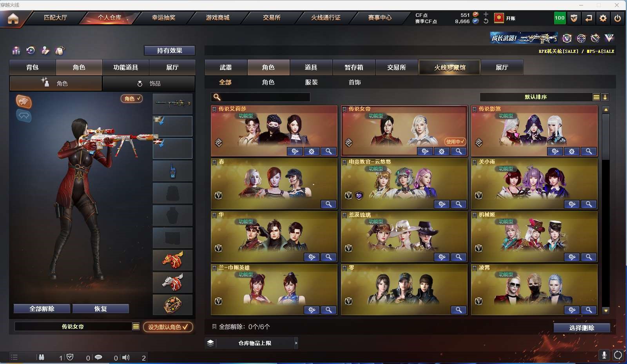Open gear settings on 传说影煞 card

pyautogui.click(x=572, y=151)
